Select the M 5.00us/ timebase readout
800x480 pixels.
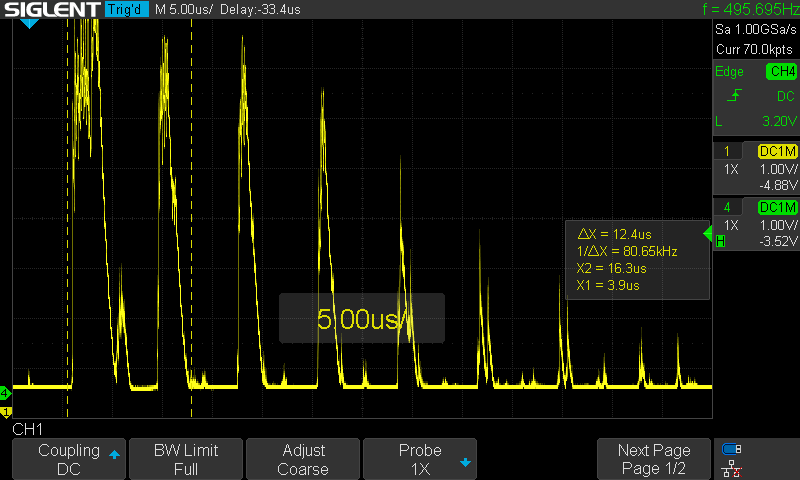184,10
